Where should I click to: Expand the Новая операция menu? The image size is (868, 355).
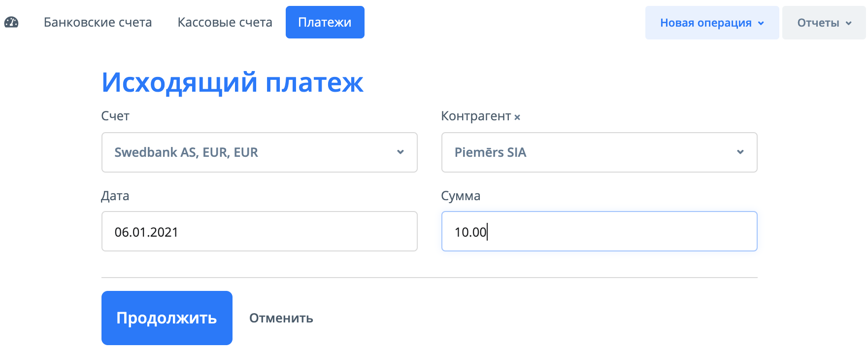[x=705, y=23]
